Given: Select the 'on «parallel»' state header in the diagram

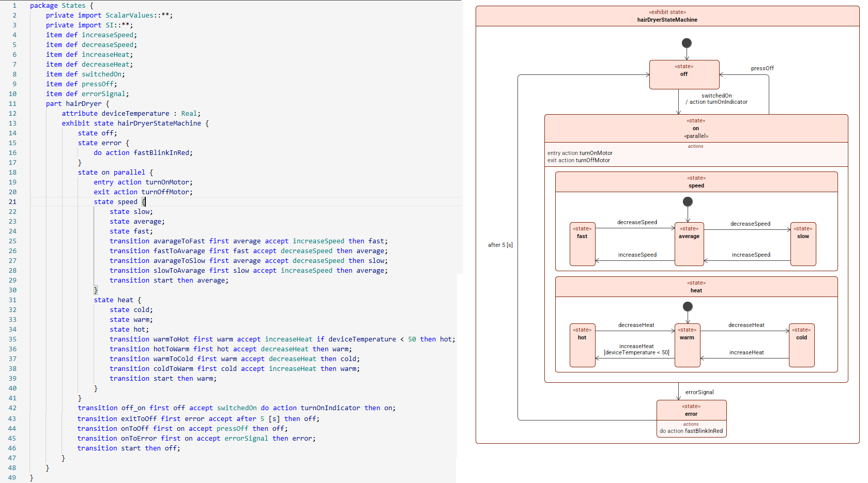Looking at the screenshot, I should click(x=696, y=129).
